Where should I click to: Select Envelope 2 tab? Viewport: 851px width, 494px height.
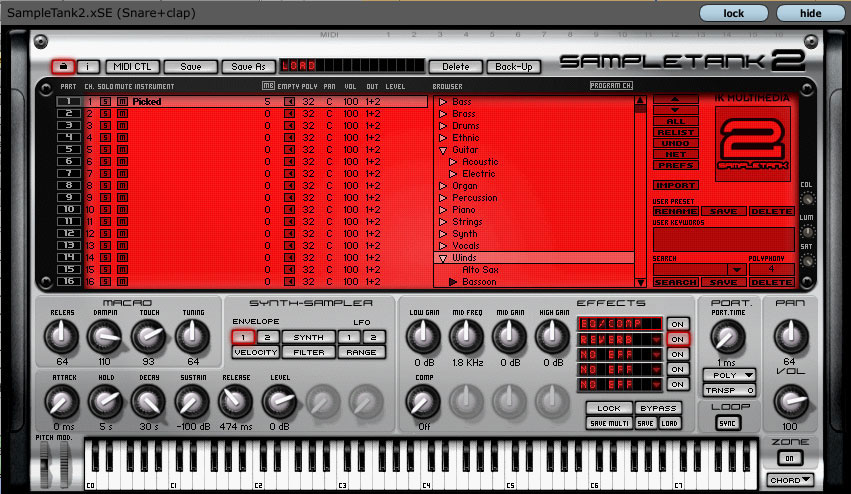(x=267, y=337)
